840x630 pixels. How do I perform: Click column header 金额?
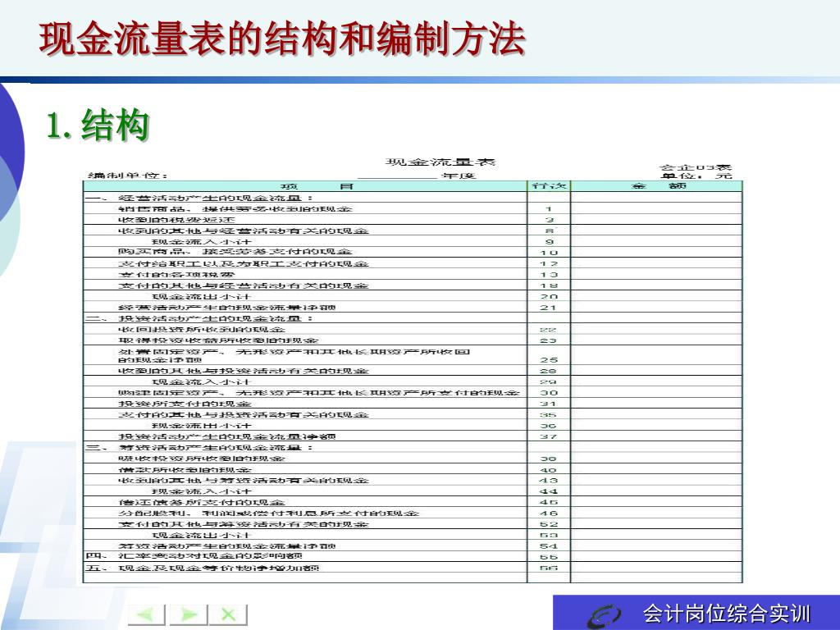659,186
